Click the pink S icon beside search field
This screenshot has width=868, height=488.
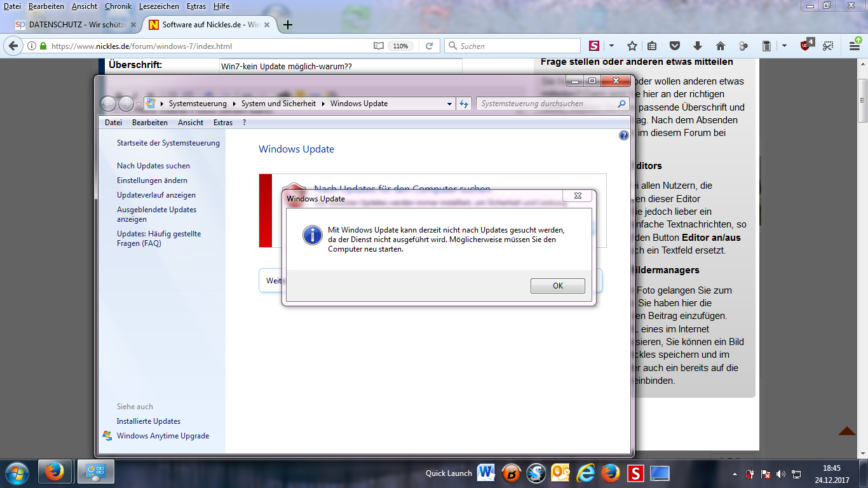594,46
